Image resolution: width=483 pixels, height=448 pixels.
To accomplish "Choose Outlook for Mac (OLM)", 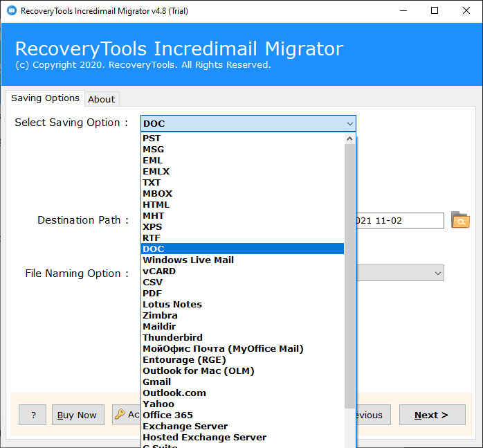I will pyautogui.click(x=242, y=371).
